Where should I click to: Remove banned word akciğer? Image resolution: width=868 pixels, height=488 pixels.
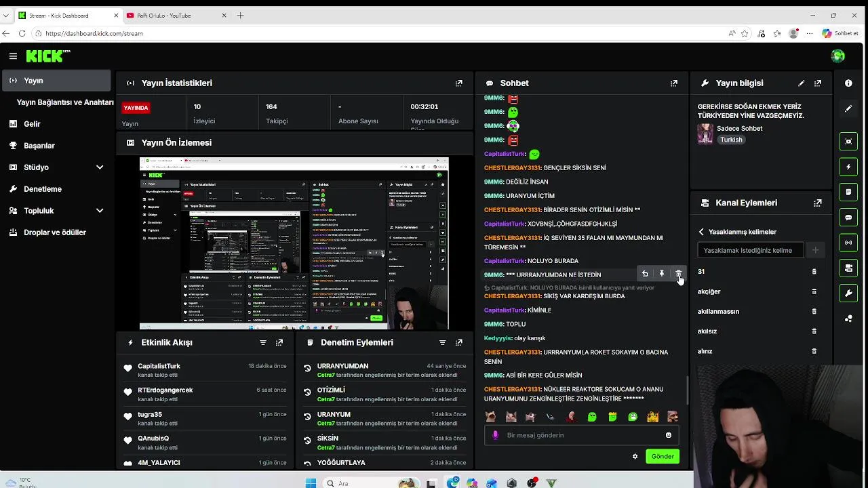coord(814,291)
